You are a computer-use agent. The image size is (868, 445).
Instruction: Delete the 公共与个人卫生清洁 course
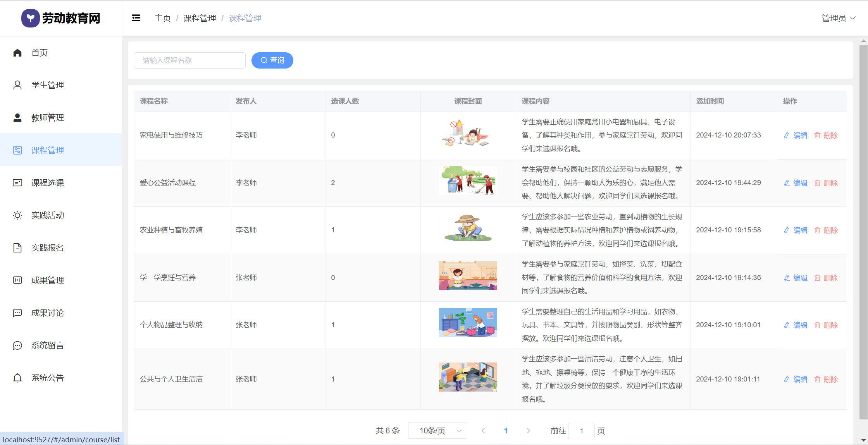click(x=826, y=380)
